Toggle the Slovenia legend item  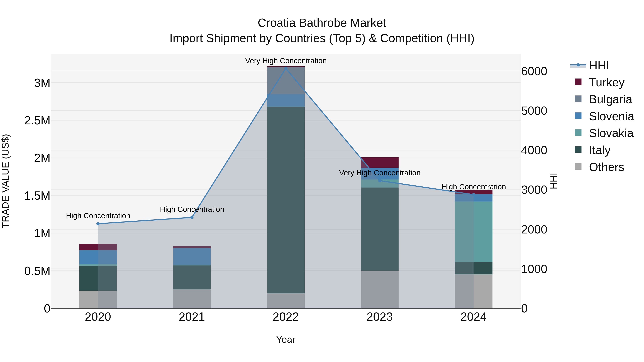point(604,116)
